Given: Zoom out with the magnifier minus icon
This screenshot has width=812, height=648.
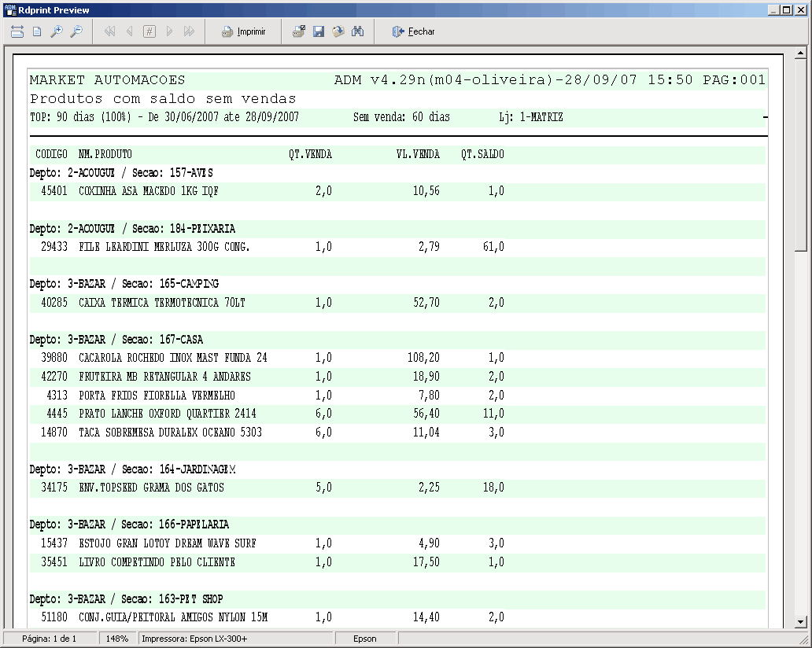Looking at the screenshot, I should (76, 31).
